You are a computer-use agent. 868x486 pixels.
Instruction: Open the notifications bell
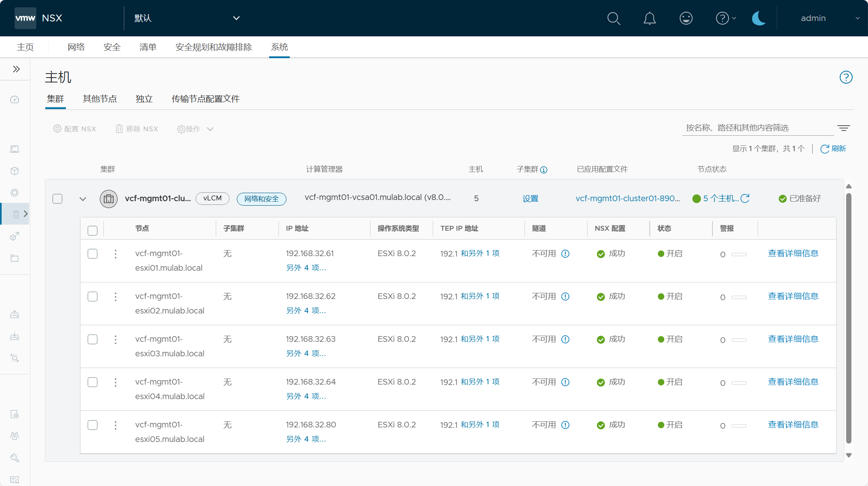coord(649,18)
